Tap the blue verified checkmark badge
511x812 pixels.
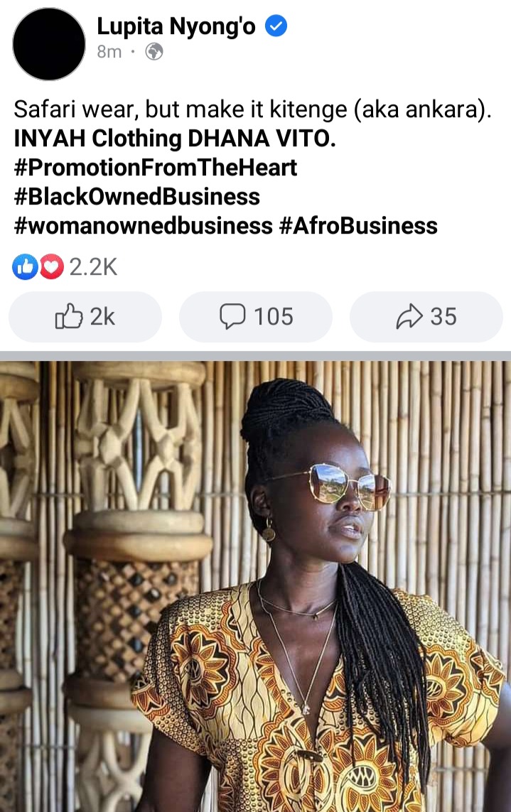pos(276,26)
